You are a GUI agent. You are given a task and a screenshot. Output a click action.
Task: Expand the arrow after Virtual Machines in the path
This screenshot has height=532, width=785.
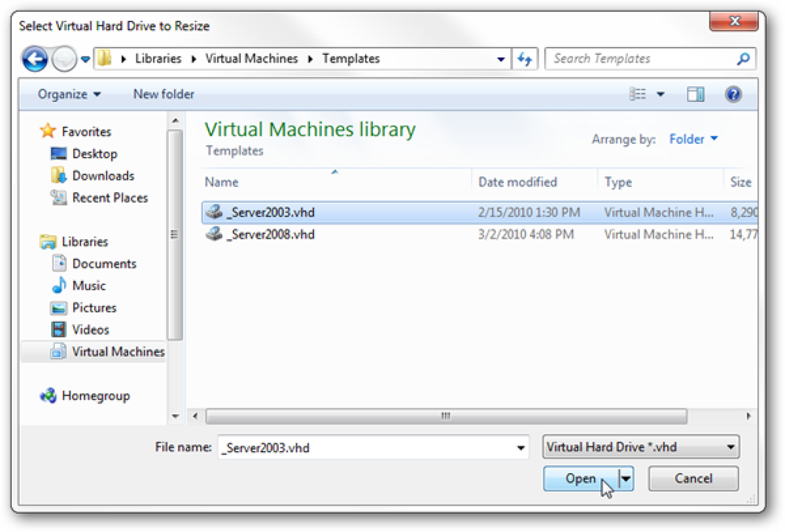[x=310, y=59]
